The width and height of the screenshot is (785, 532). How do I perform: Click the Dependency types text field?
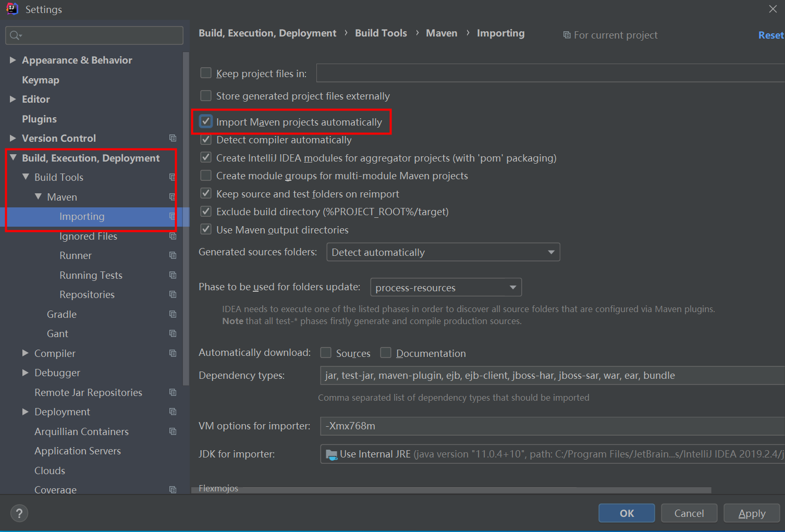point(552,375)
